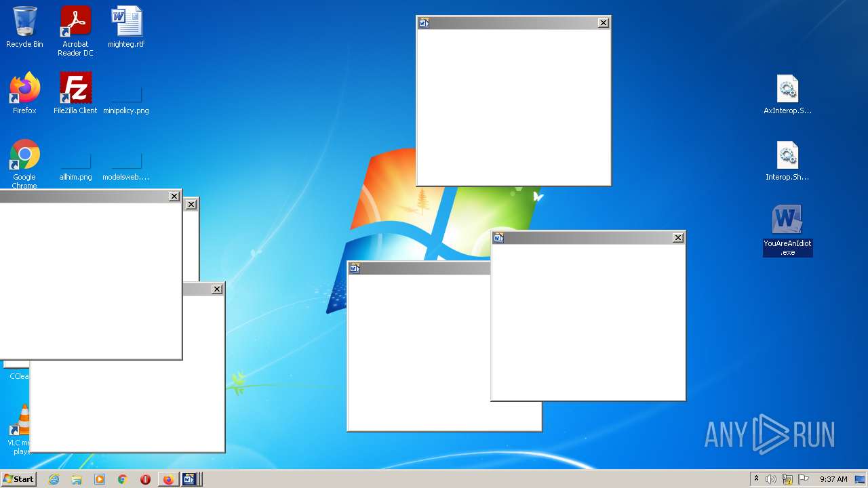Open Google Chrome desktop shortcut
Screen dimensions: 868x488
pyautogui.click(x=24, y=164)
